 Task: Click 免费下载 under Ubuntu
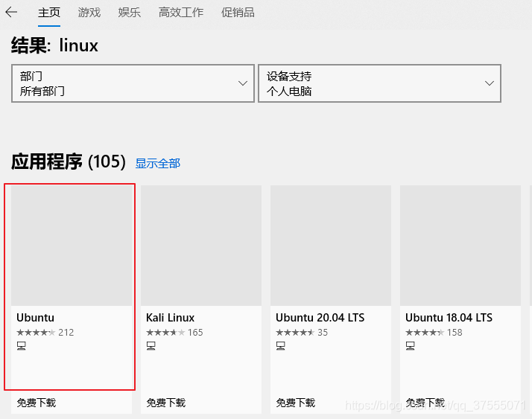pos(37,403)
